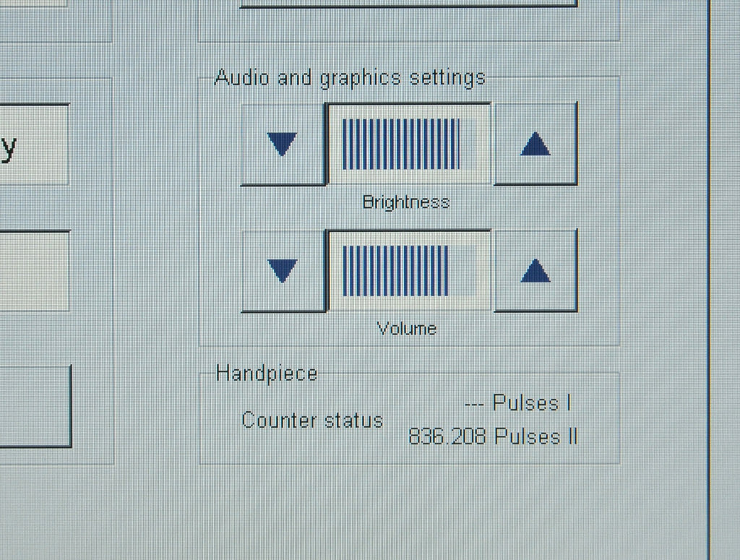
Task: Increase brightness with the up arrow
Action: coord(535,144)
